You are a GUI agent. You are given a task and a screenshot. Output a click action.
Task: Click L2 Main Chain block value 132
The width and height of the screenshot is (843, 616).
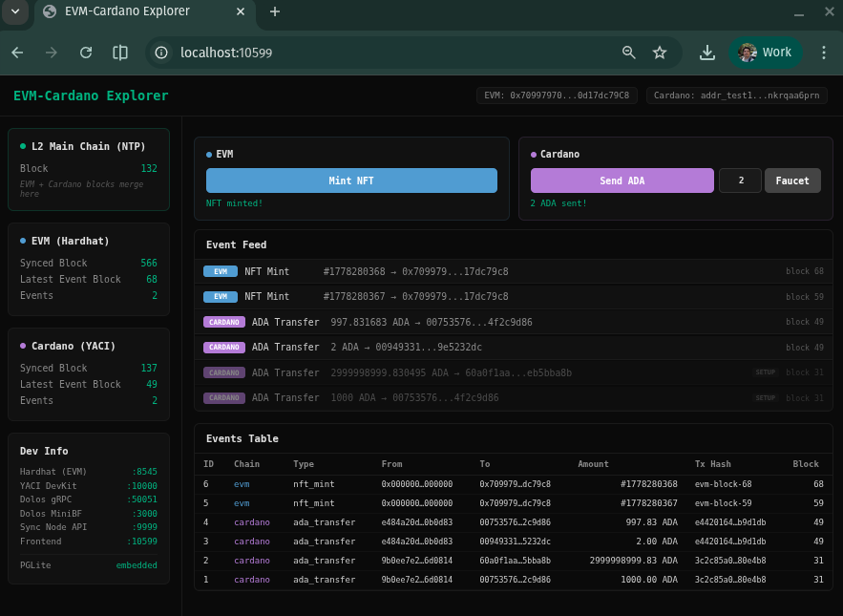click(x=149, y=168)
